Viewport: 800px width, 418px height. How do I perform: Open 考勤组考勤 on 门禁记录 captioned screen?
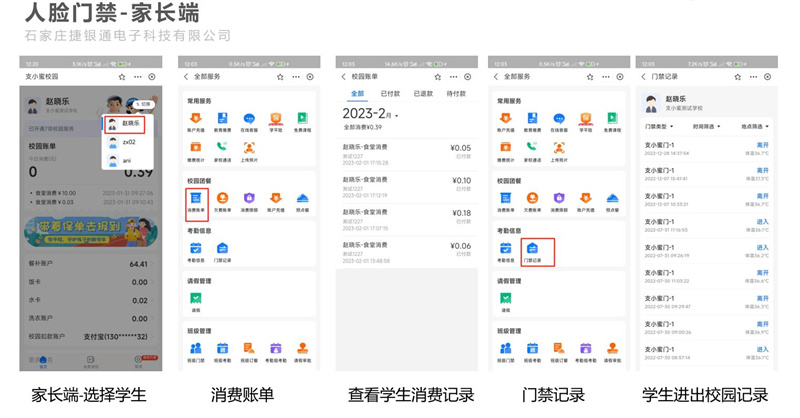tap(586, 352)
